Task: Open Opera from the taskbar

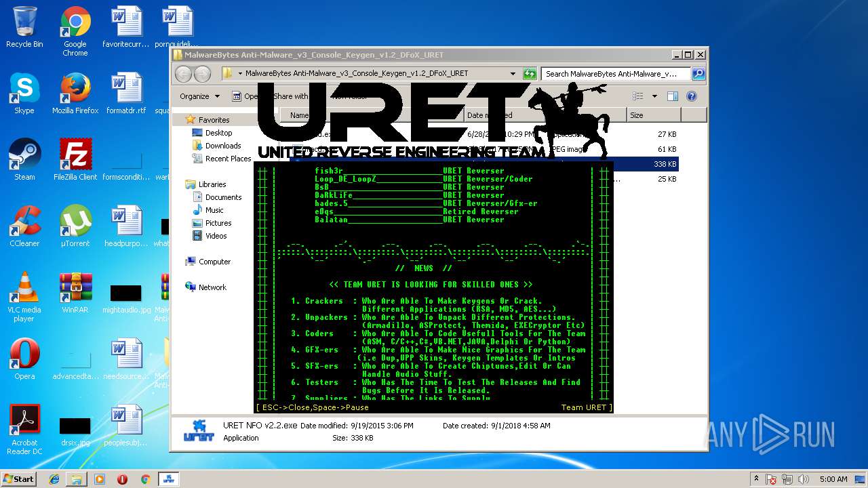Action: pyautogui.click(x=123, y=479)
